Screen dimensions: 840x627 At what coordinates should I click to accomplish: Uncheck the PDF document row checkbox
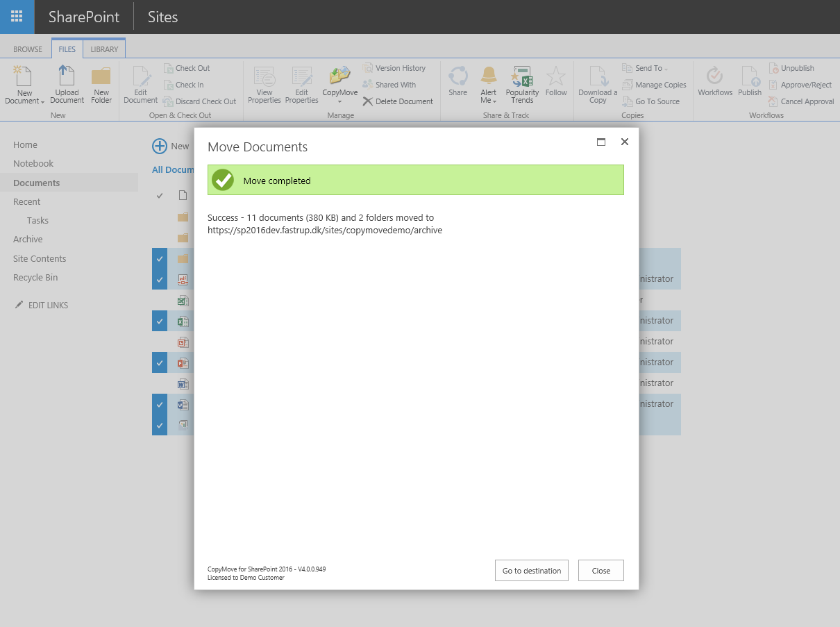pyautogui.click(x=160, y=279)
